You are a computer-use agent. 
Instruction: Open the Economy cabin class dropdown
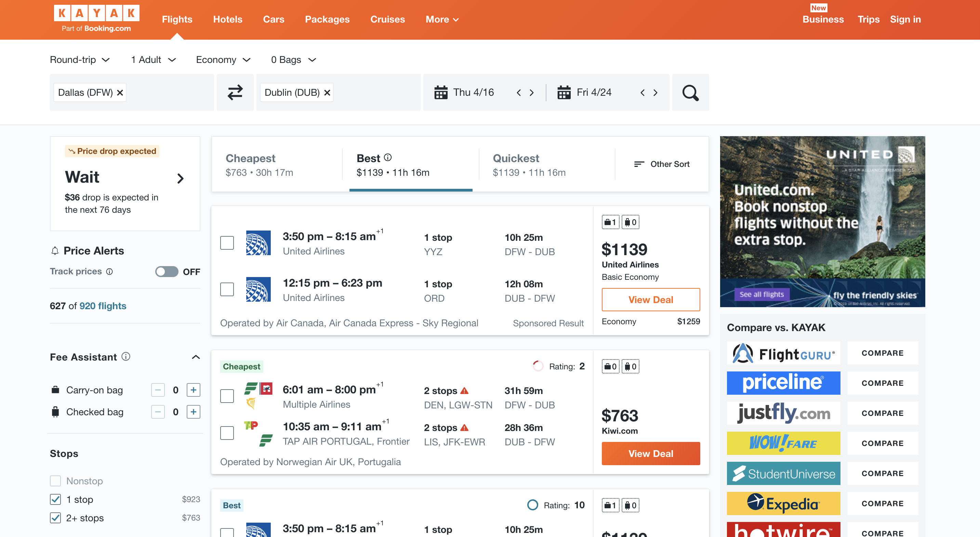(223, 60)
